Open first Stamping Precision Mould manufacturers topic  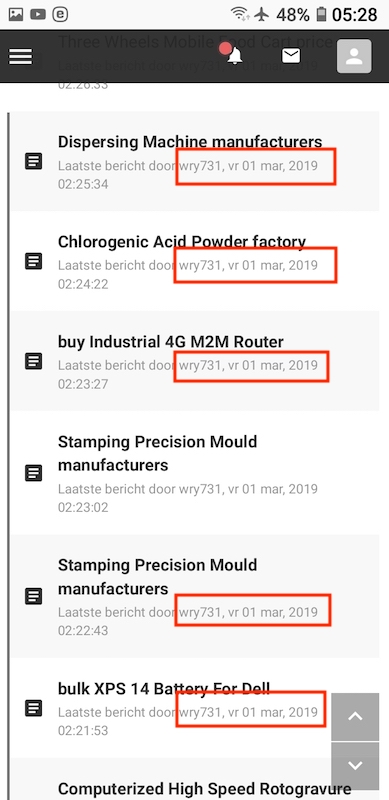[x=157, y=453]
